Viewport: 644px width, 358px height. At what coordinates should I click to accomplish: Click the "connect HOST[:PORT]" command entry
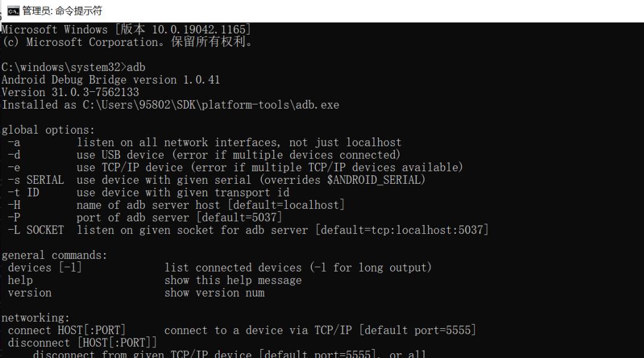[67, 330]
